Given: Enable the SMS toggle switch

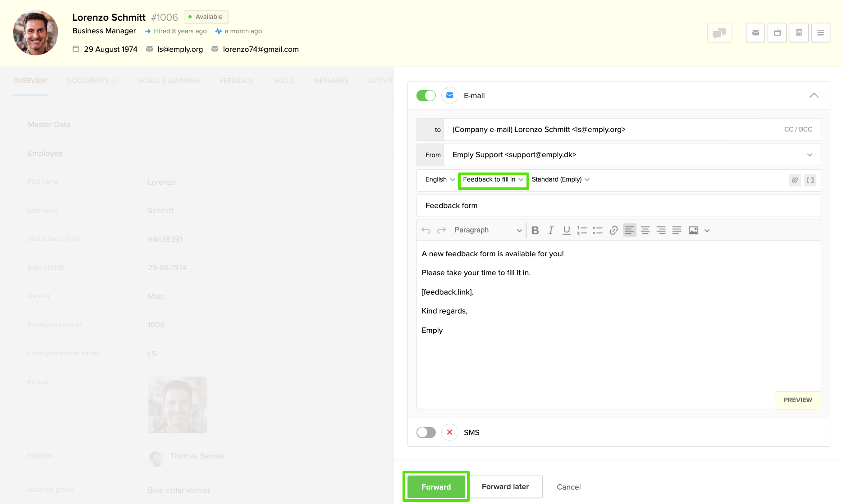Looking at the screenshot, I should 426,432.
